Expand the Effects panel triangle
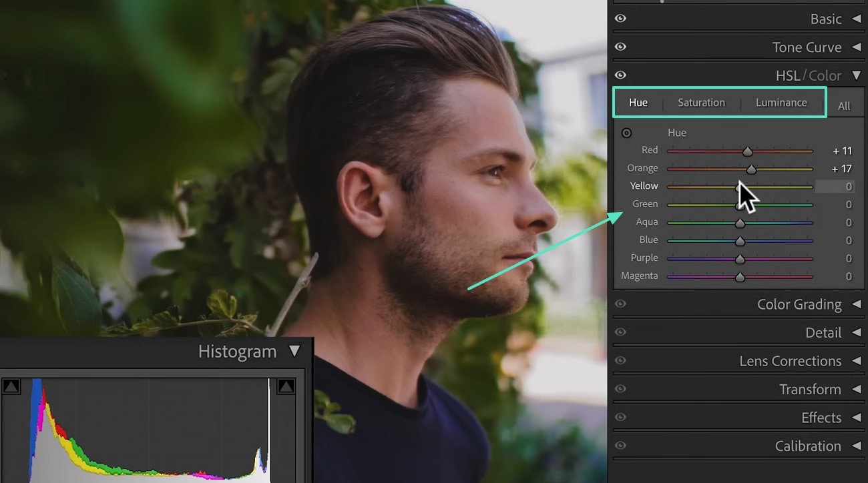 coord(856,418)
